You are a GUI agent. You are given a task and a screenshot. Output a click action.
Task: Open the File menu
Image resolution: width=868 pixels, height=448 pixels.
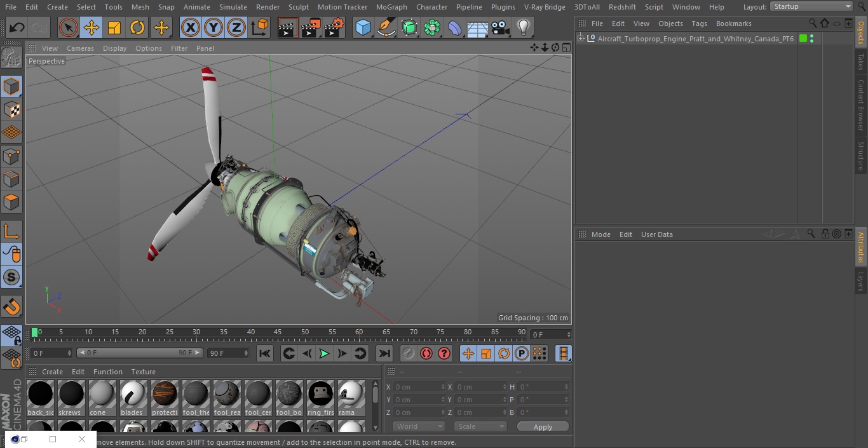click(x=10, y=7)
